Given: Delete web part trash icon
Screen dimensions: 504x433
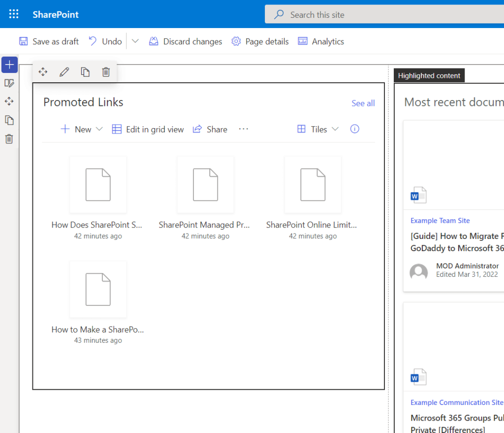Looking at the screenshot, I should (x=106, y=72).
